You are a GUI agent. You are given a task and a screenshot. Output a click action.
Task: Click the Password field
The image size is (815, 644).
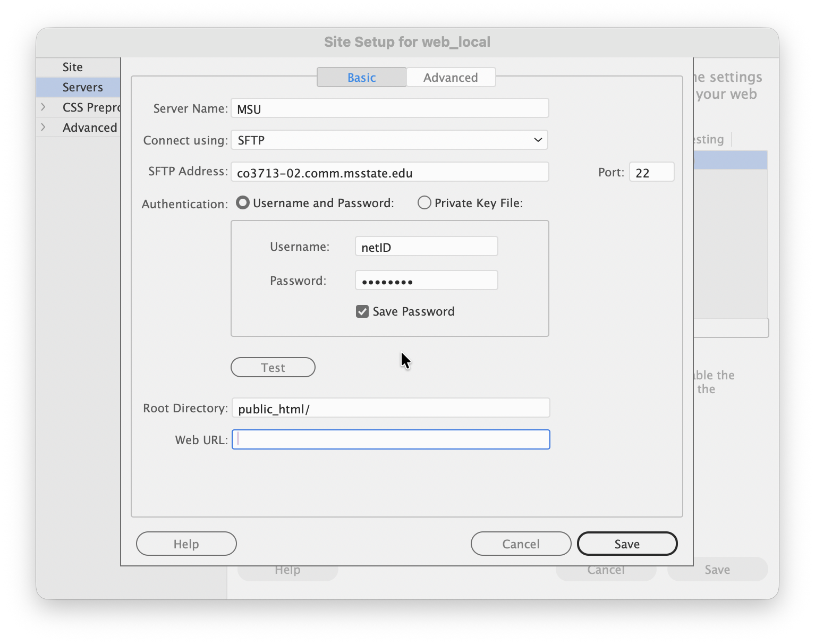pyautogui.click(x=426, y=281)
